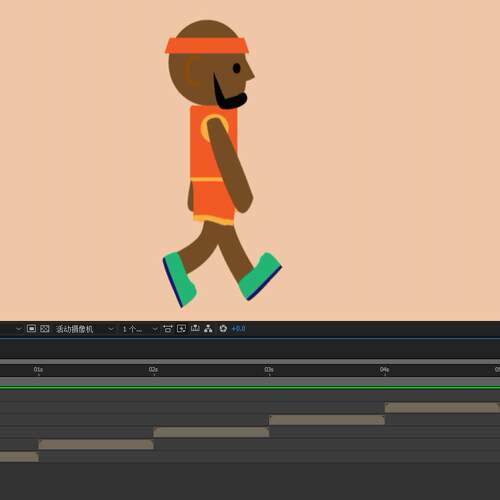Click the fast preview monitor icon with cursor
This screenshot has width=500, height=500.
tap(181, 329)
